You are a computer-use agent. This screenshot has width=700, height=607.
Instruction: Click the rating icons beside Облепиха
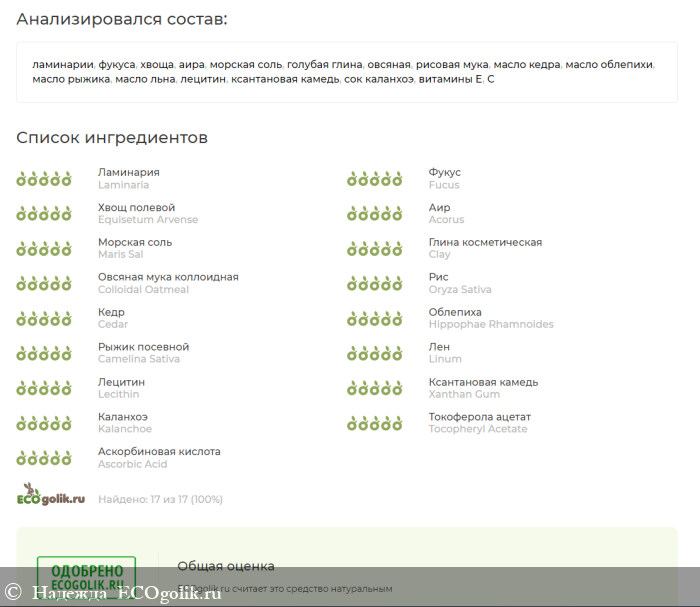[x=375, y=319]
